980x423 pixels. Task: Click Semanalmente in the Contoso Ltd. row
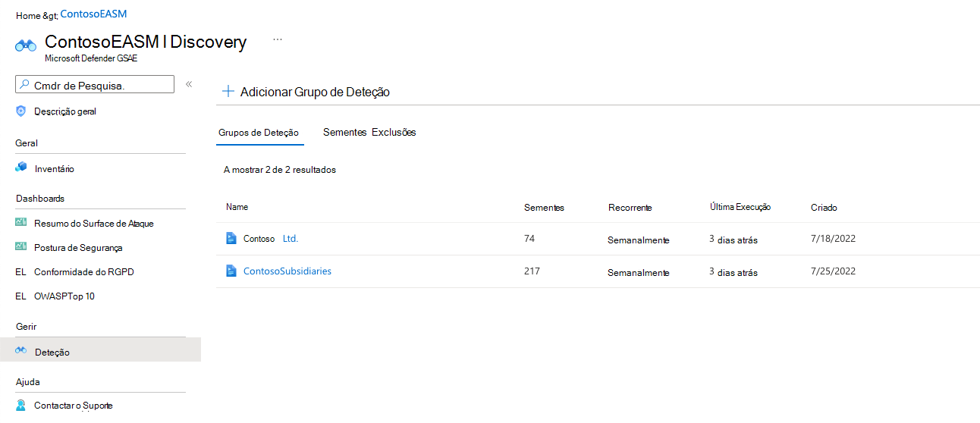tap(639, 240)
